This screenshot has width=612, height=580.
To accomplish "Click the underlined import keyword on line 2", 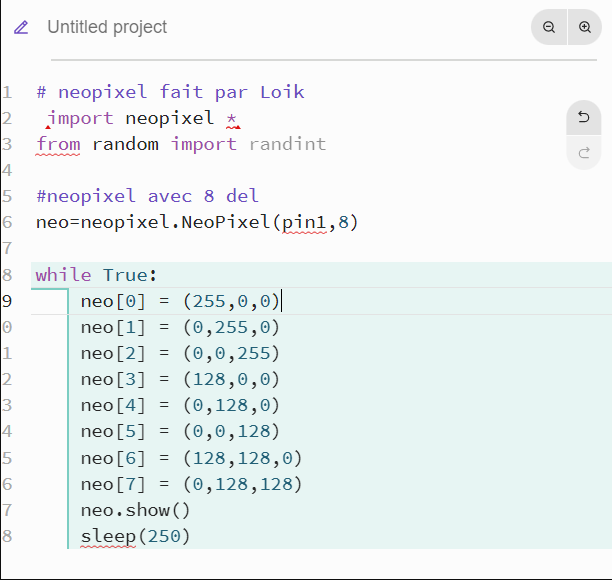I will point(80,118).
